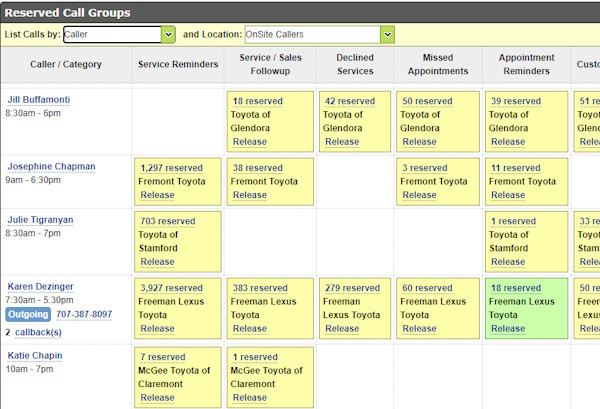Click the Caller text field in List Calls by
600x409 pixels.
tap(110, 35)
